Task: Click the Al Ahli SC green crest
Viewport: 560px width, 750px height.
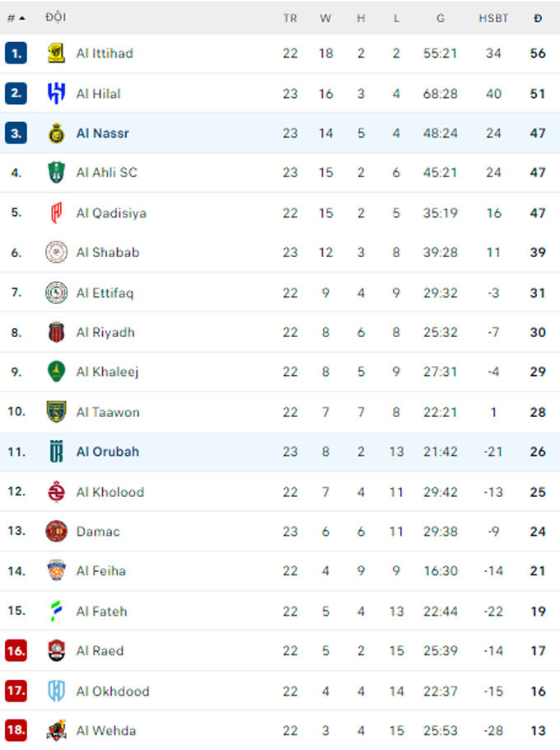Action: click(56, 173)
